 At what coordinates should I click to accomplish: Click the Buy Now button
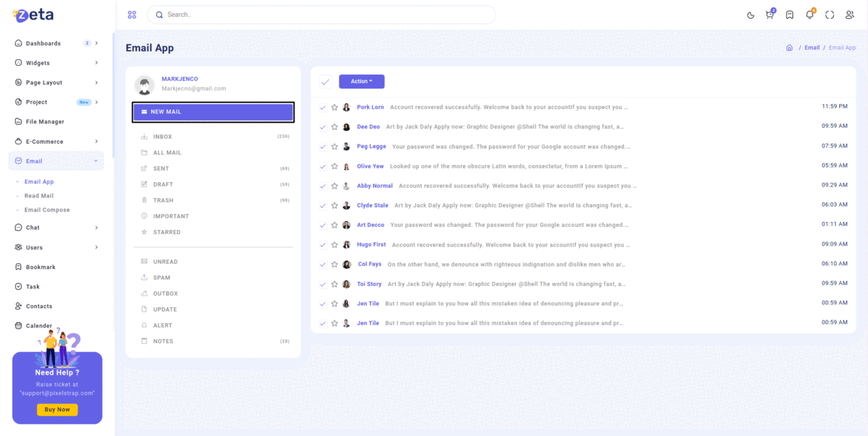pyautogui.click(x=57, y=409)
